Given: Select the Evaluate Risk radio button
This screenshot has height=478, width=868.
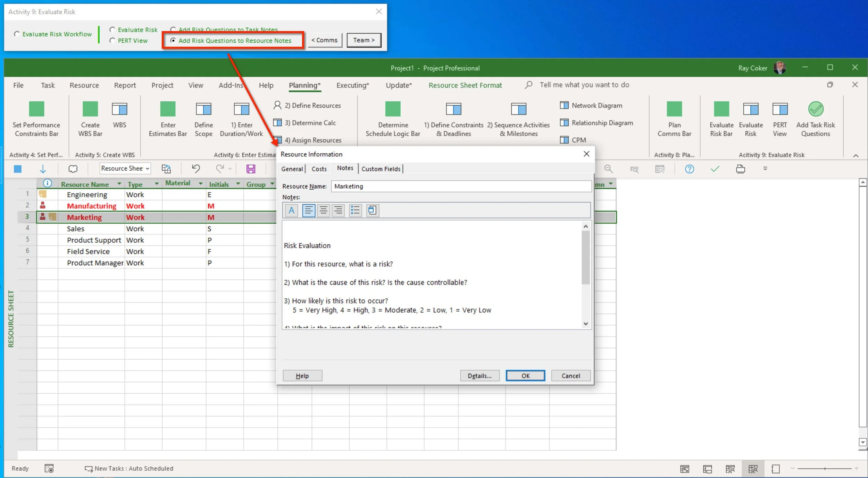Looking at the screenshot, I should 112,30.
